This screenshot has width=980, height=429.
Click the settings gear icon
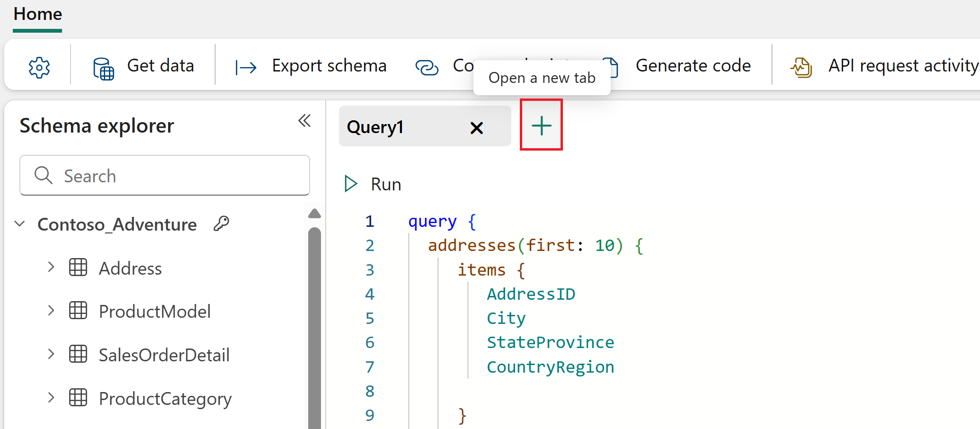(39, 68)
